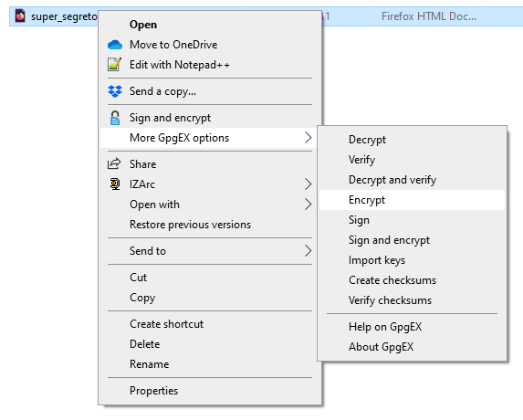This screenshot has height=420, width=523.
Task: Click the IZArc icon
Action: 115,184
